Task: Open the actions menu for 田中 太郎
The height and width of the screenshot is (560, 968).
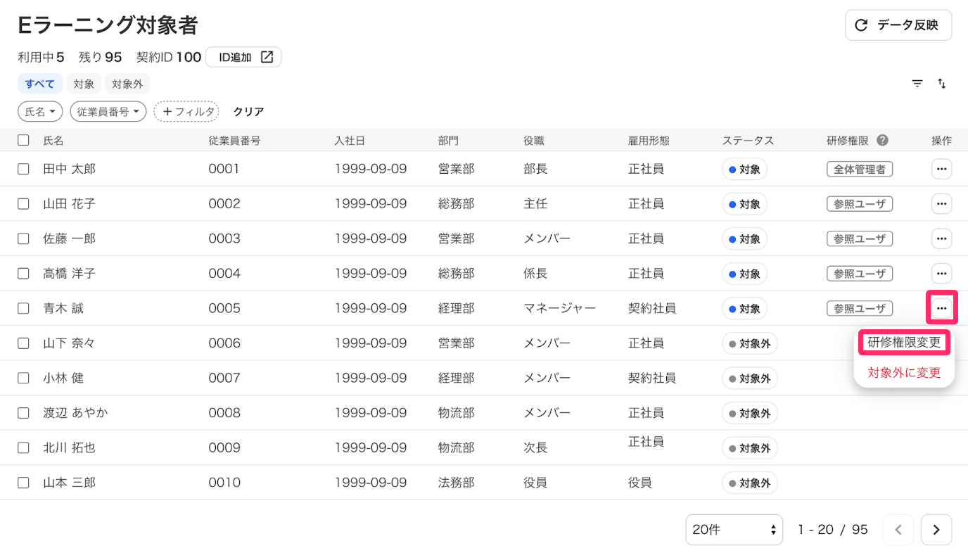Action: (x=942, y=169)
